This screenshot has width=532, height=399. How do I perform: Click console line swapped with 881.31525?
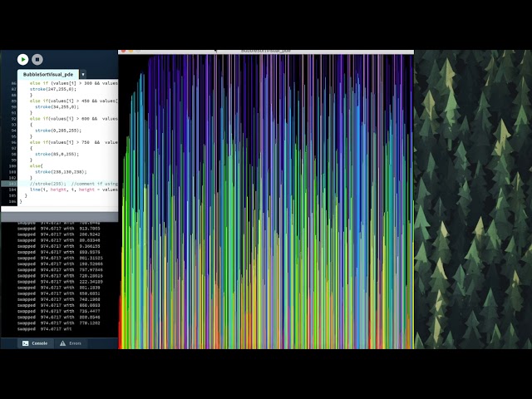[x=60, y=259]
